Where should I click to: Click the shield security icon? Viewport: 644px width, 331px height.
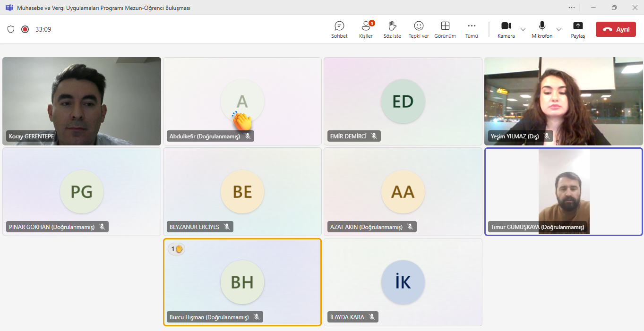[11, 29]
